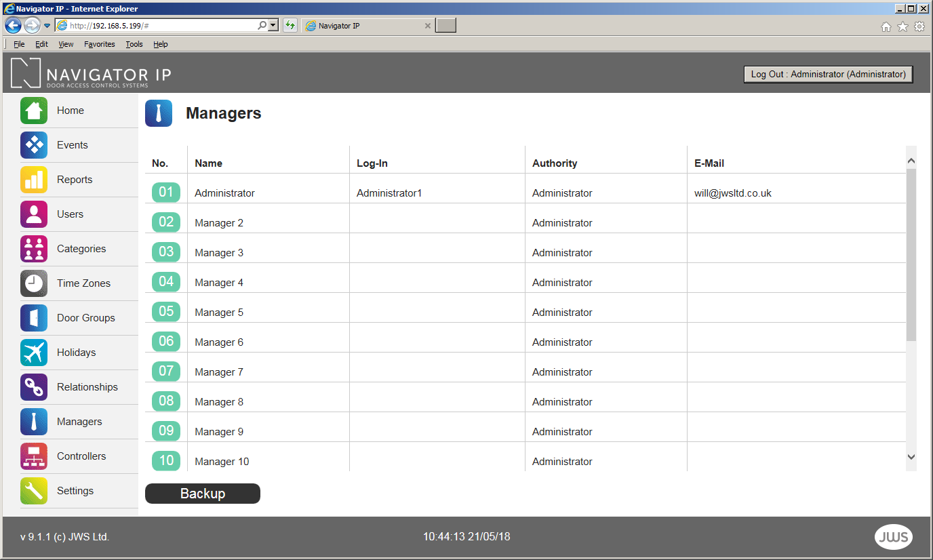The width and height of the screenshot is (933, 560).
Task: Open manager number 02 badge
Action: (166, 222)
